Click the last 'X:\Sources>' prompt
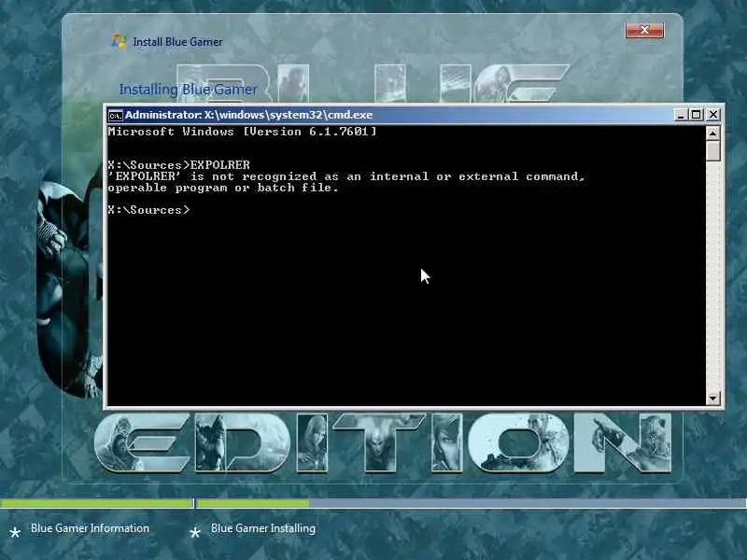 pyautogui.click(x=148, y=210)
